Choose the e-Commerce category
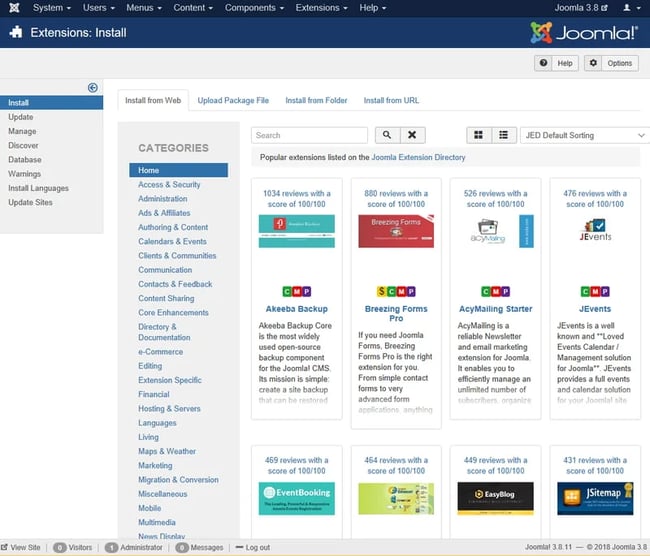The height and width of the screenshot is (556, 650). coord(160,352)
